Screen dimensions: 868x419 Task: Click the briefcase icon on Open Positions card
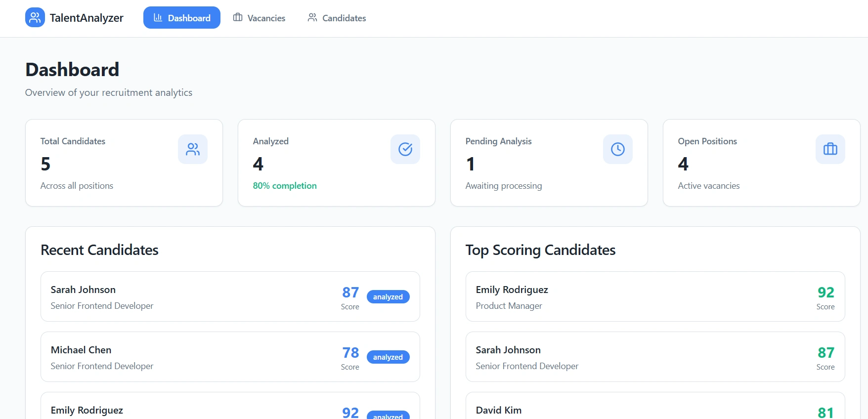pos(830,149)
